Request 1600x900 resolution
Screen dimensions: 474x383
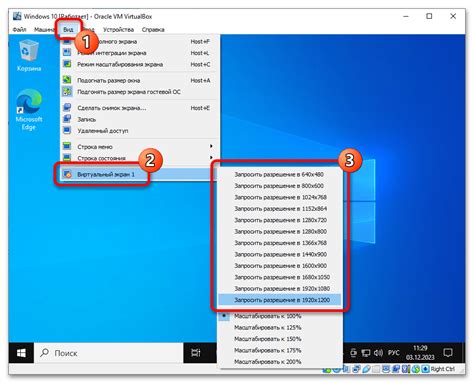coord(280,265)
